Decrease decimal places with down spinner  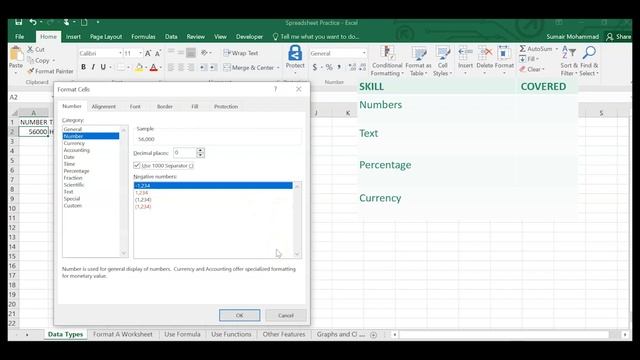(200, 156)
